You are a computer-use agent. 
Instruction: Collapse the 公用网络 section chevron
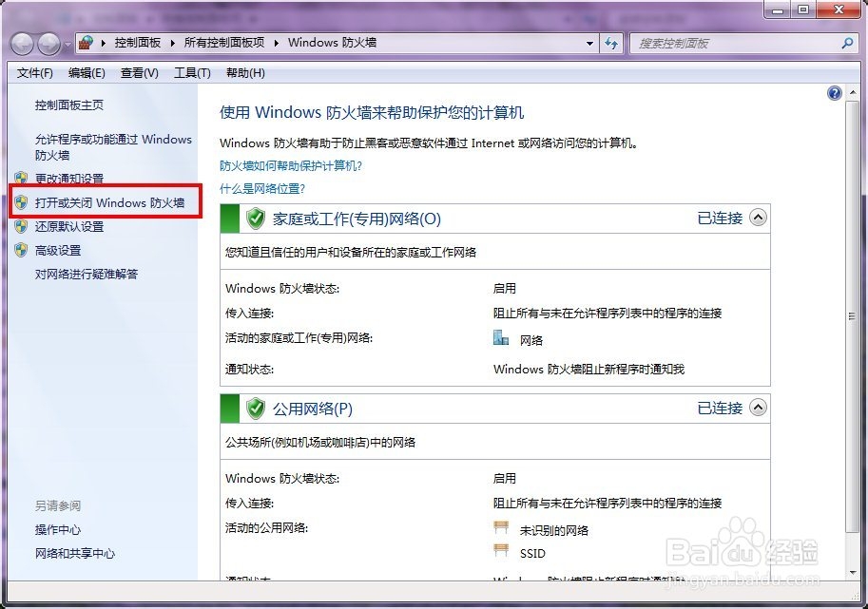point(758,408)
